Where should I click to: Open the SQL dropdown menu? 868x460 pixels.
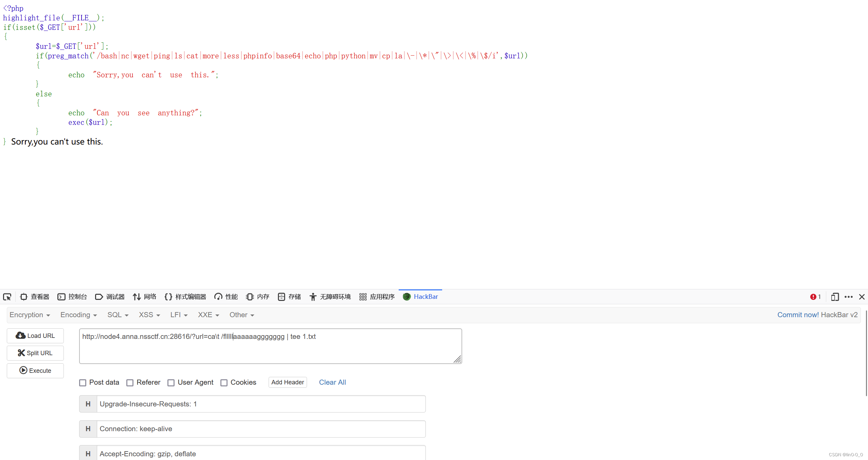(118, 315)
